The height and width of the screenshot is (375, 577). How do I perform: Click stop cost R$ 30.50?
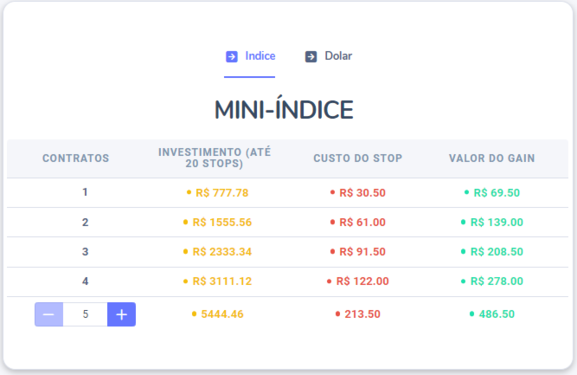[x=362, y=193]
